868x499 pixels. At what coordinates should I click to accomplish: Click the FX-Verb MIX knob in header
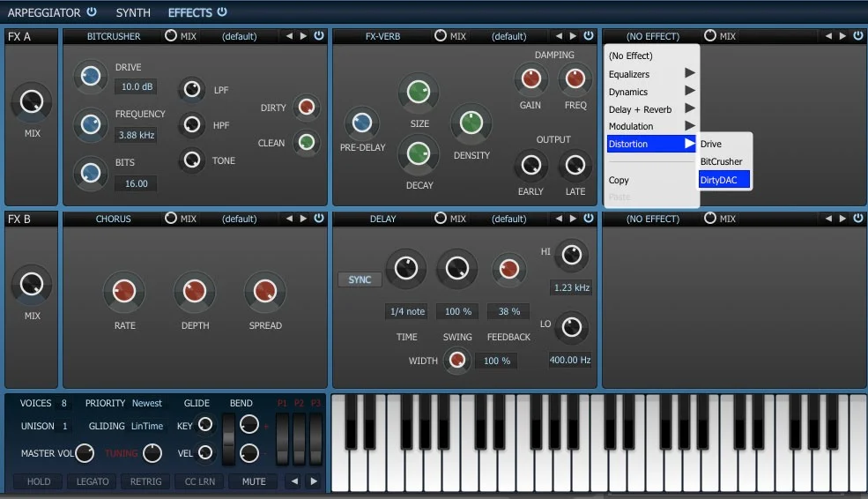point(441,35)
